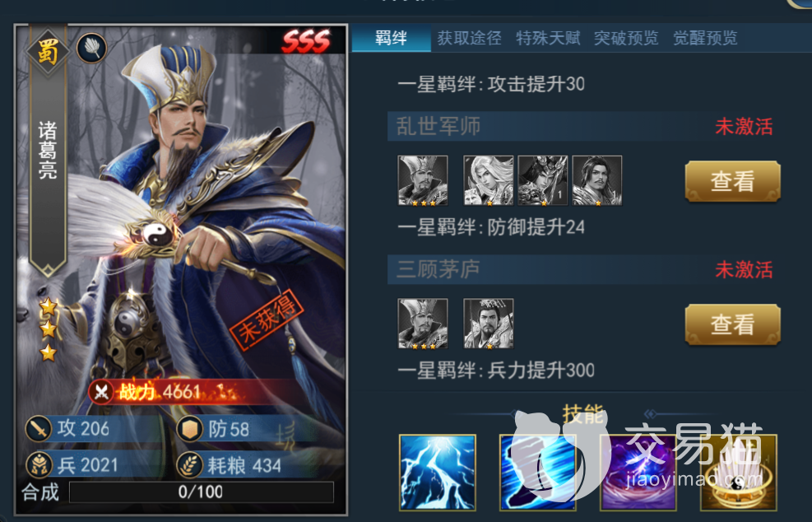This screenshot has width=812, height=522.
Task: Open the 获取途径 tab
Action: [469, 38]
